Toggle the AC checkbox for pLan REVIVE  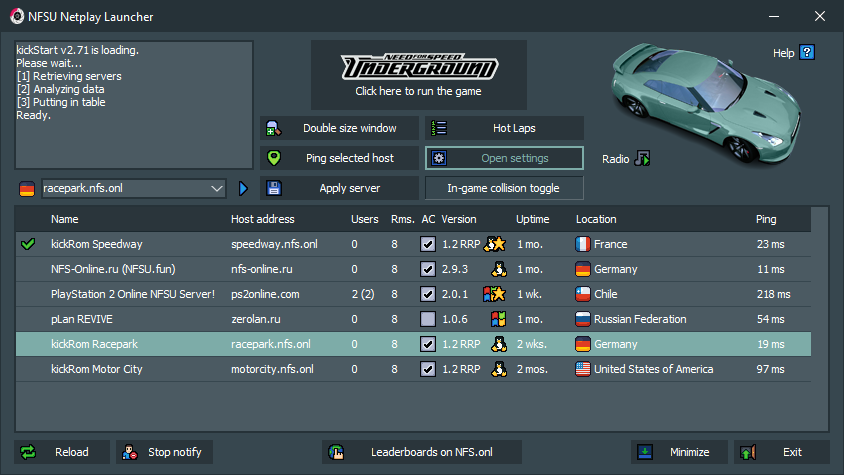click(x=428, y=319)
